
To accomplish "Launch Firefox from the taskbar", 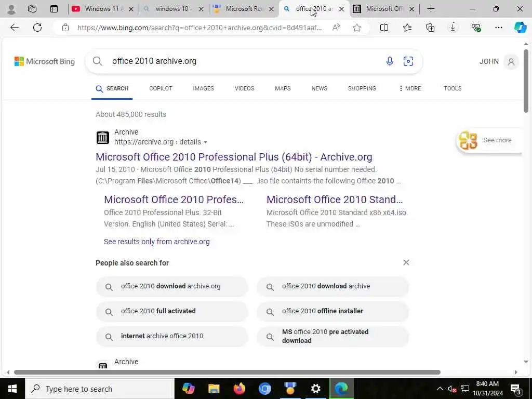I will [239, 389].
